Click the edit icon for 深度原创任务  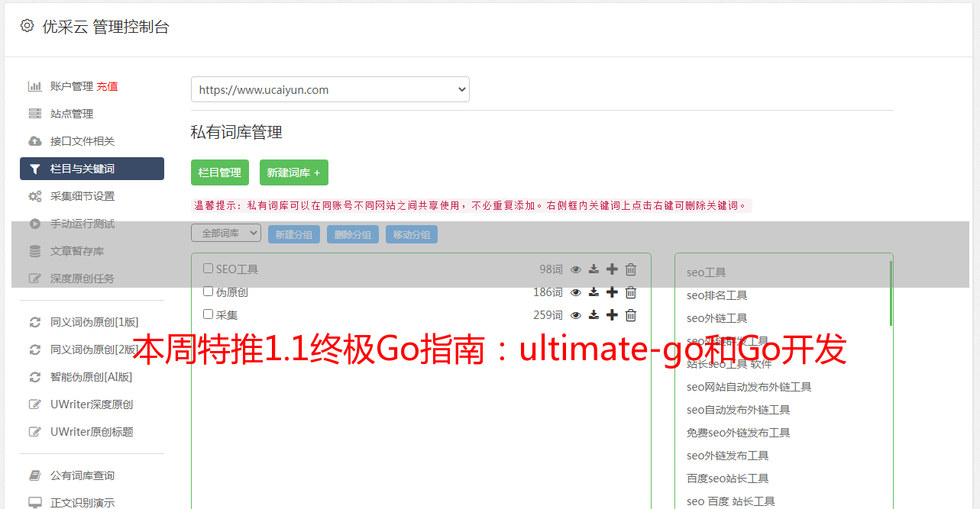point(35,279)
